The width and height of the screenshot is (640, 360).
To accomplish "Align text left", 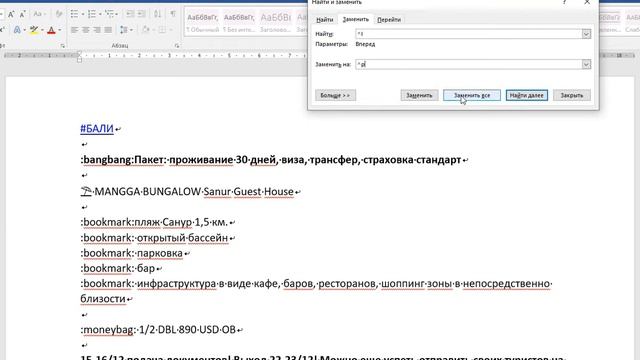I will pyautogui.click(x=74, y=30).
